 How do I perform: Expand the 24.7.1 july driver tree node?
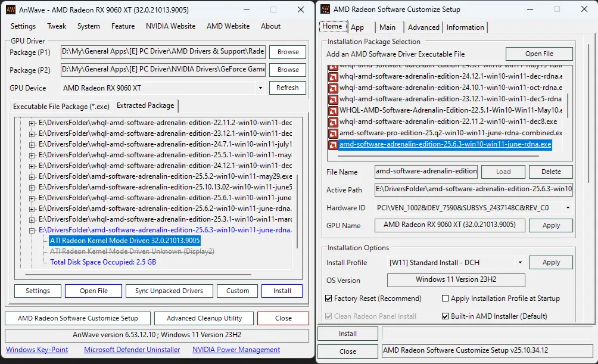click(x=32, y=145)
